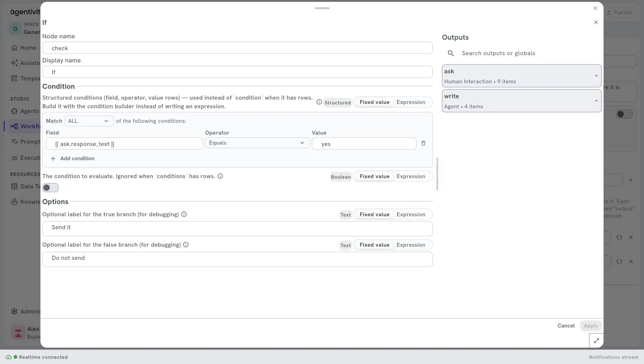The height and width of the screenshot is (364, 644).
Task: Open Home in the sidebar
Action: [24, 48]
